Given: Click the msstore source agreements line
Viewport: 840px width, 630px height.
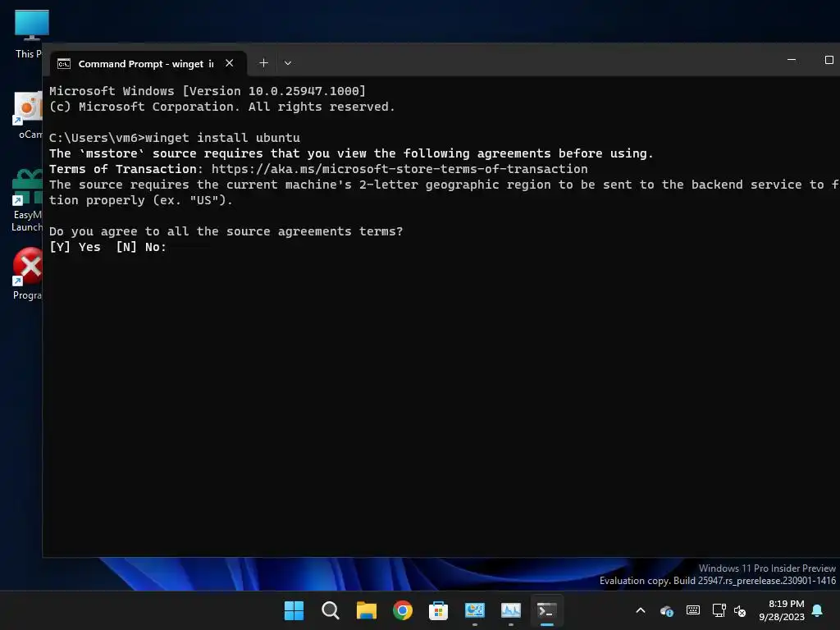Looking at the screenshot, I should tap(351, 153).
